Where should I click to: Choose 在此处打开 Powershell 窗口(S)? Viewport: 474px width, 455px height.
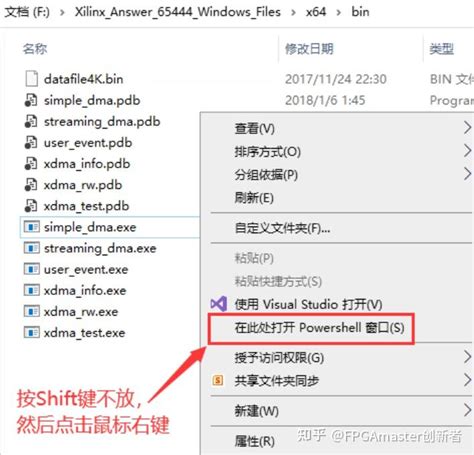(x=319, y=328)
